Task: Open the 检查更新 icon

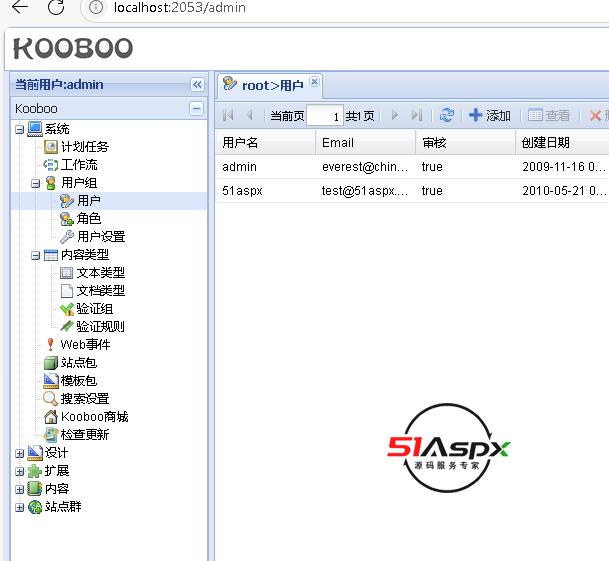Action: click(50, 435)
